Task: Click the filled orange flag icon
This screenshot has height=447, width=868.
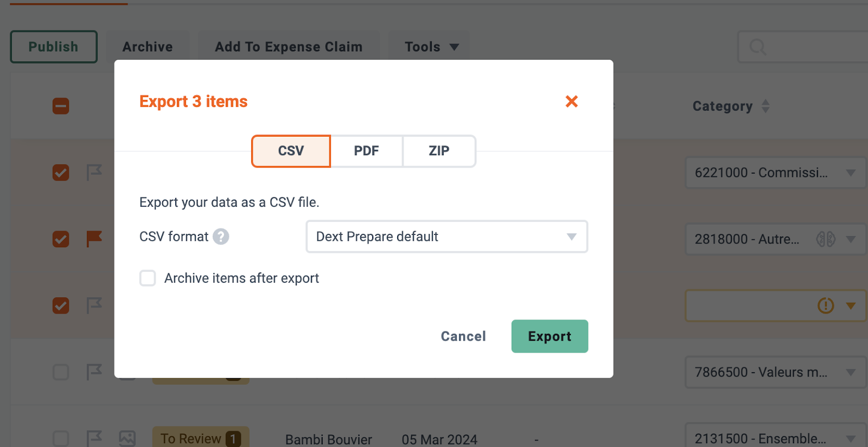Action: point(94,239)
